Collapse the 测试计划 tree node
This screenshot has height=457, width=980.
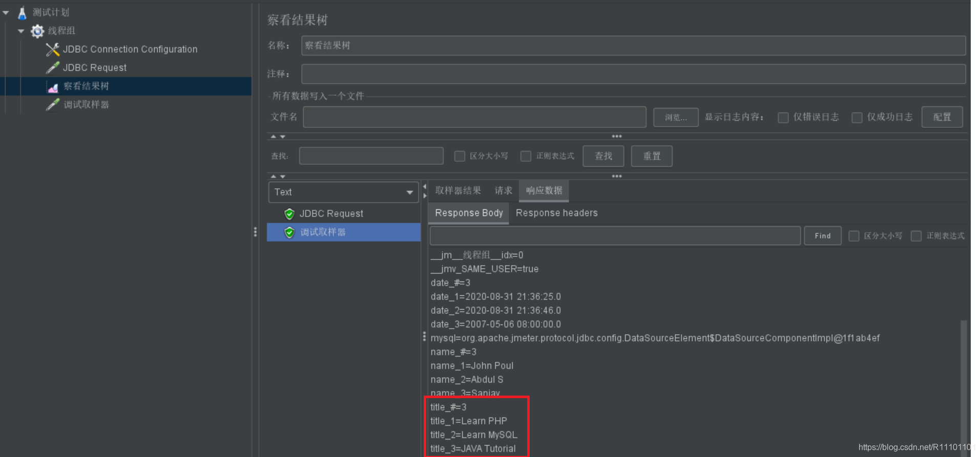6,12
